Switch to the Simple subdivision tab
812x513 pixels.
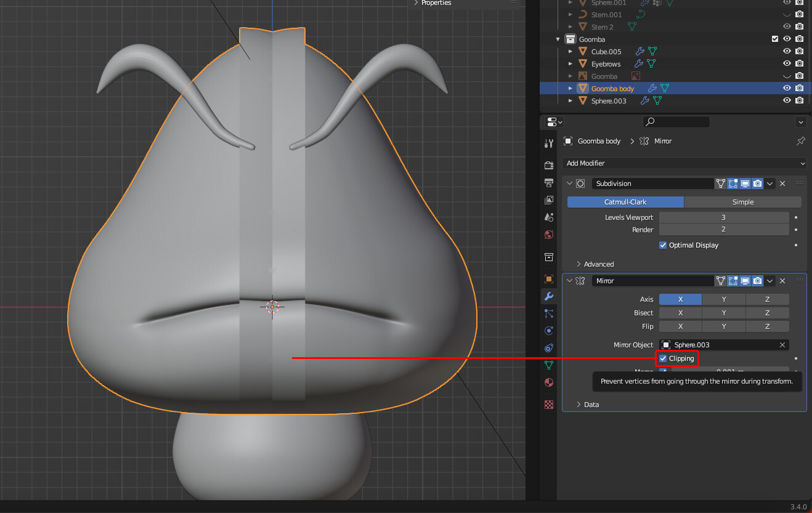pyautogui.click(x=742, y=201)
